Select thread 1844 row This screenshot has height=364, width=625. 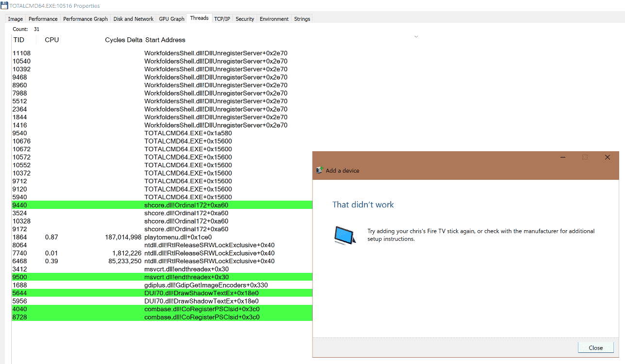(x=162, y=117)
